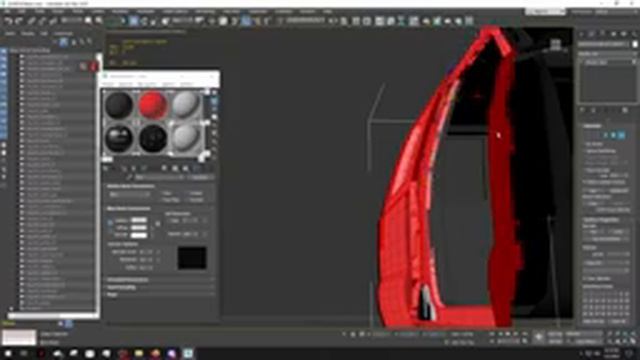This screenshot has width=640, height=360.
Task: Click the Auto Key button
Action: (555, 334)
